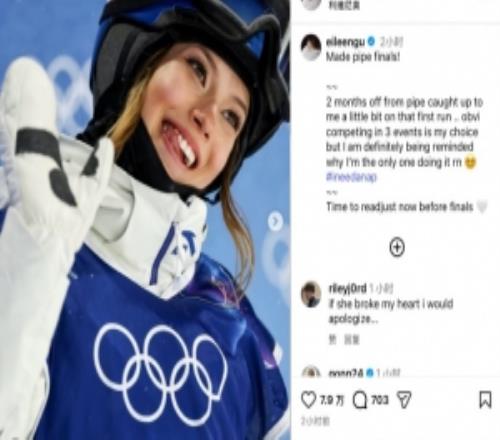Save the post with the bookmark icon
500x440 pixels.
[485, 400]
